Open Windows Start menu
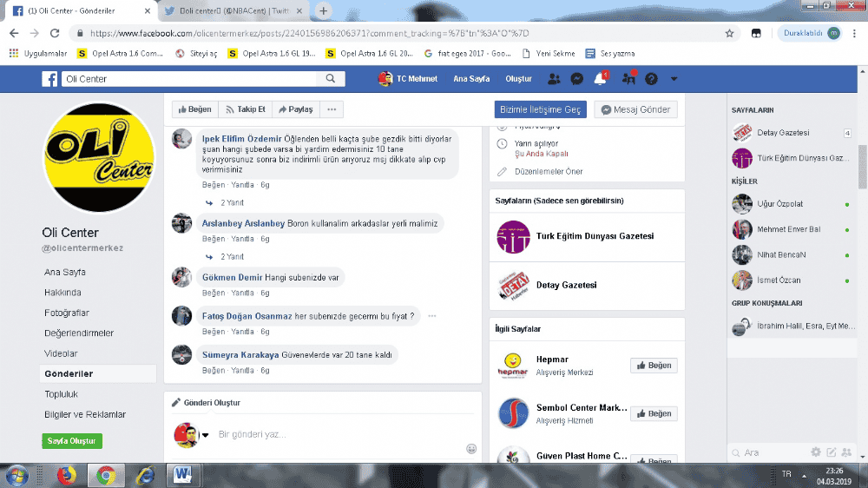Viewport: 868px width, 488px height. pyautogui.click(x=17, y=475)
